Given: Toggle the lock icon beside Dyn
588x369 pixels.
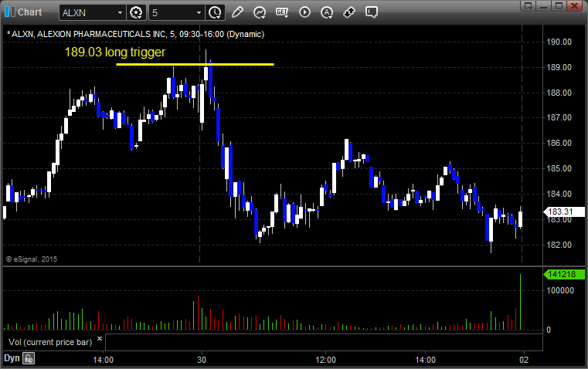Looking at the screenshot, I should [29, 358].
